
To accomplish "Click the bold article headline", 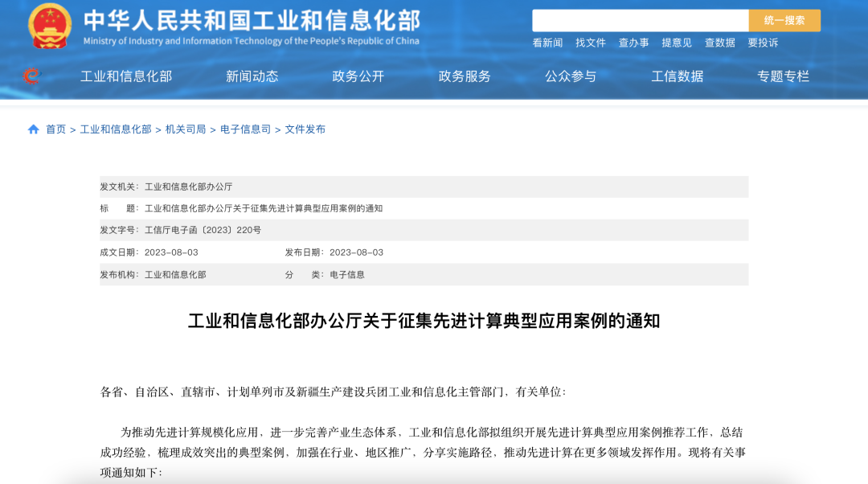I will tap(424, 321).
